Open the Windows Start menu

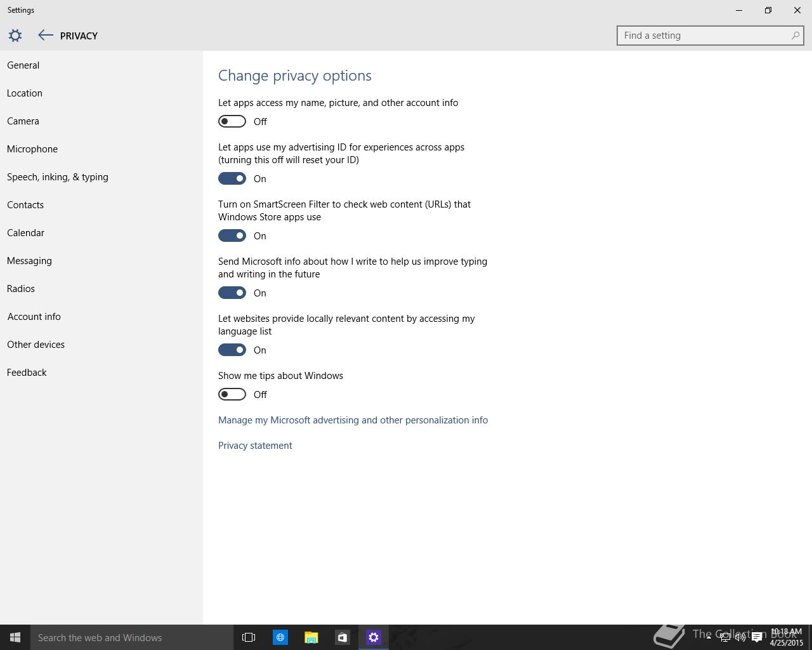(x=15, y=637)
